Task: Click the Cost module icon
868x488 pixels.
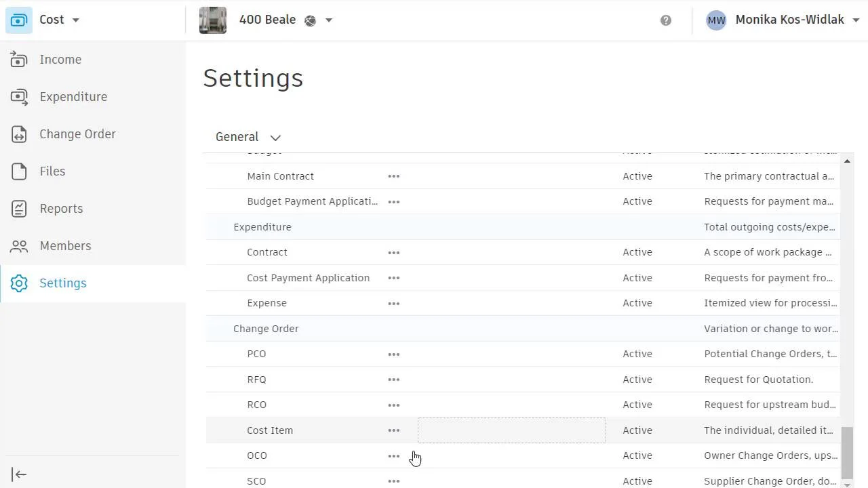Action: [x=19, y=20]
